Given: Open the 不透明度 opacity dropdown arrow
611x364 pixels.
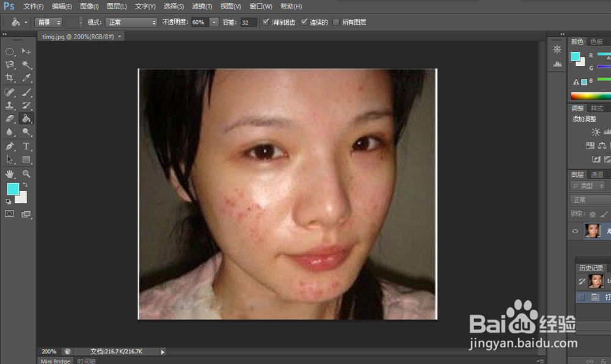Looking at the screenshot, I should 214,22.
